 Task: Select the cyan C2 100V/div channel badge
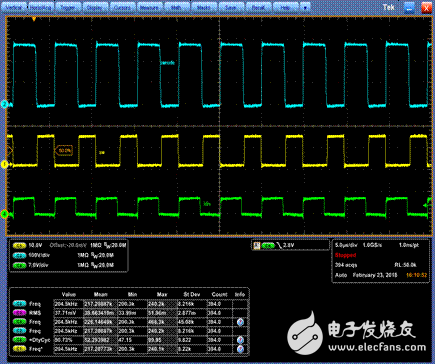pos(19,255)
